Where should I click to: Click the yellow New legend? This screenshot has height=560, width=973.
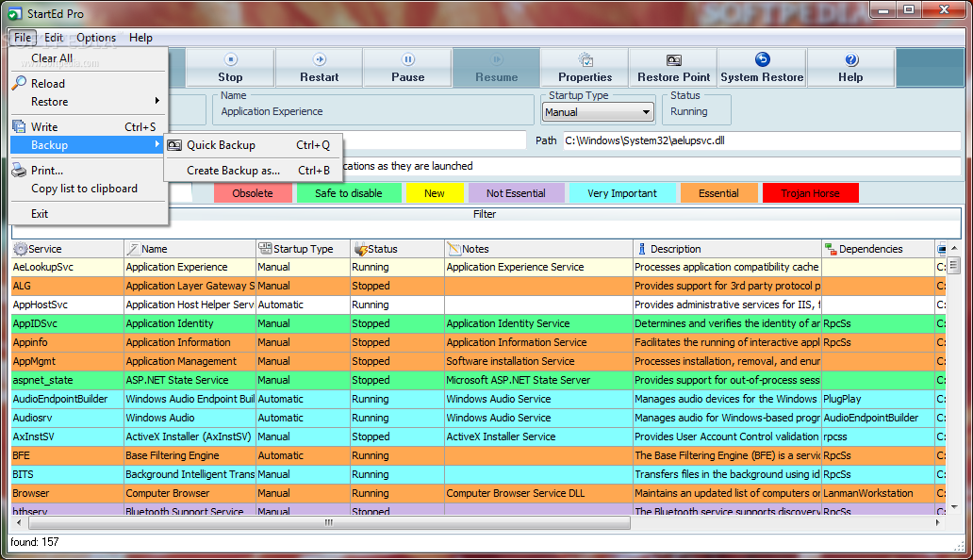(435, 193)
